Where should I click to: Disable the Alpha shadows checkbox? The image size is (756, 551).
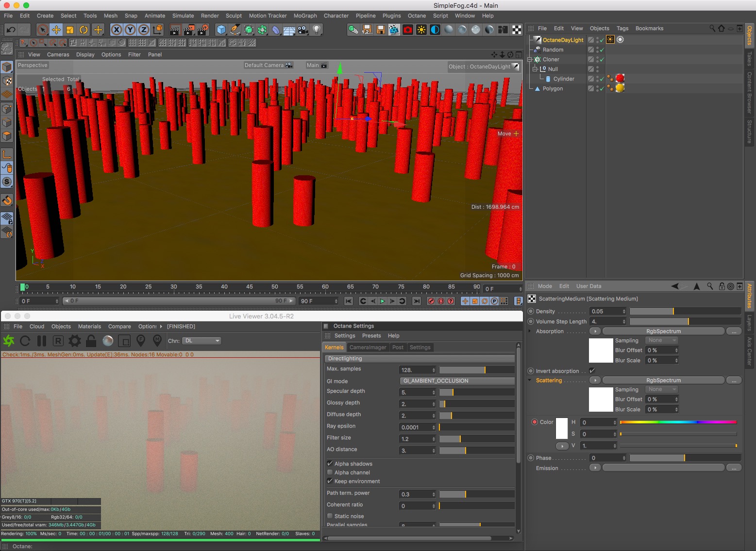(x=330, y=464)
